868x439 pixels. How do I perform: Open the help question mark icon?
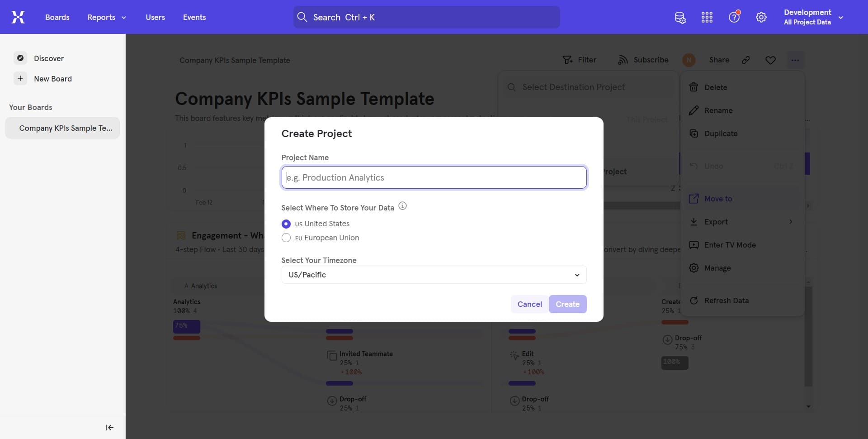point(734,17)
